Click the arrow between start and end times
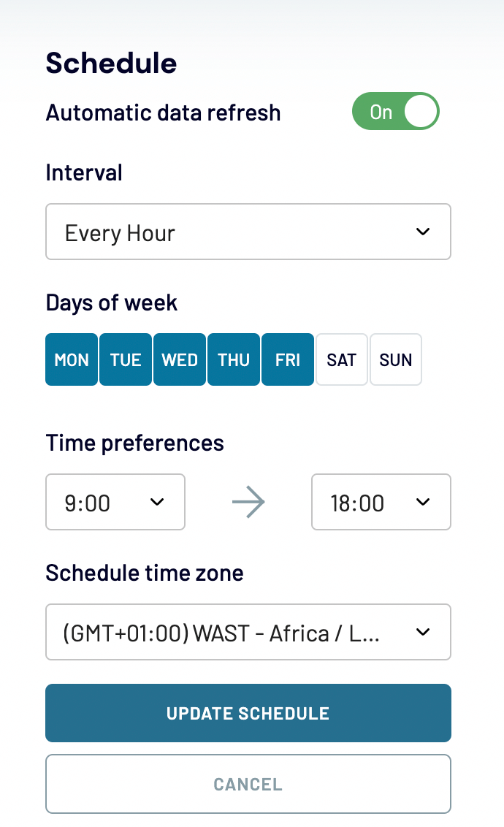The width and height of the screenshot is (504, 827). coord(248,502)
